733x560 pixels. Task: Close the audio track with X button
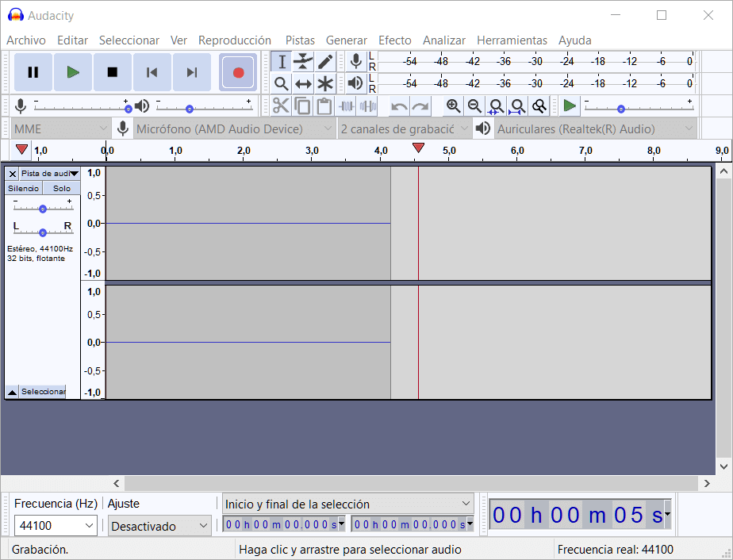tap(13, 174)
